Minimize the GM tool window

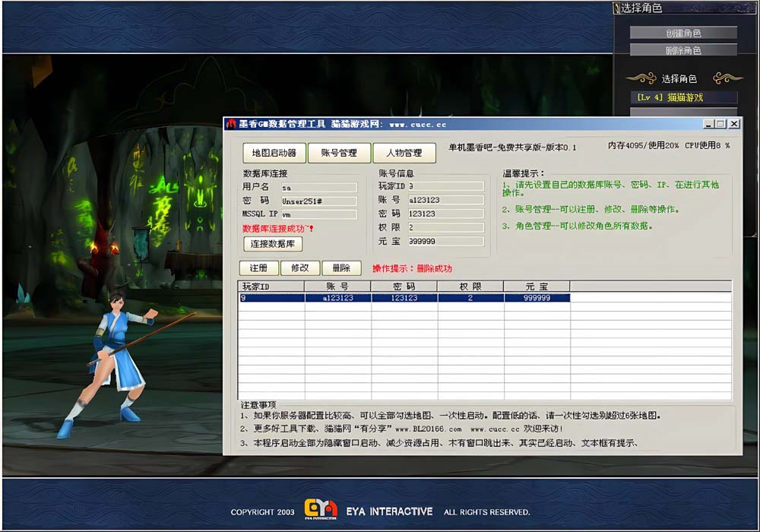click(708, 124)
